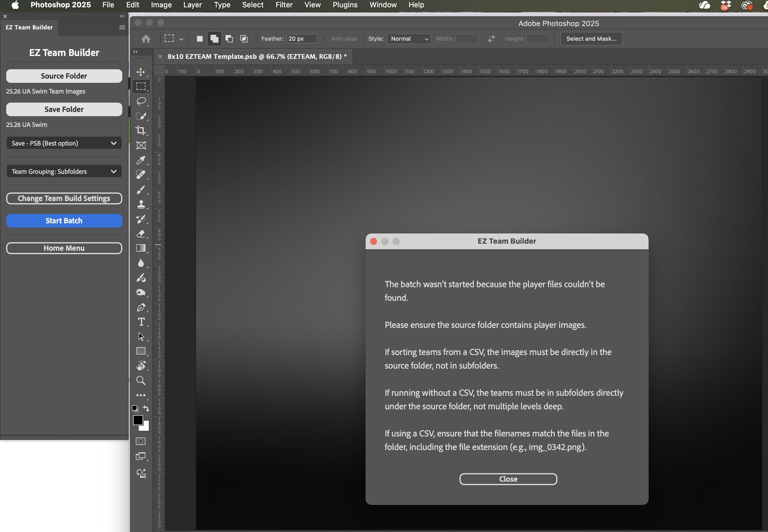768x532 pixels.
Task: Open the Filter menu
Action: 284,5
